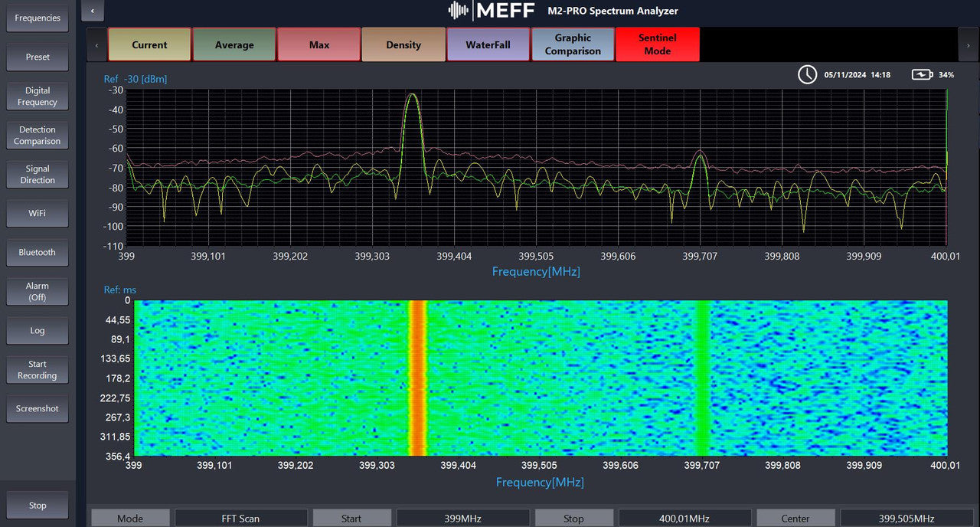Select the Current trace tab

pos(149,44)
